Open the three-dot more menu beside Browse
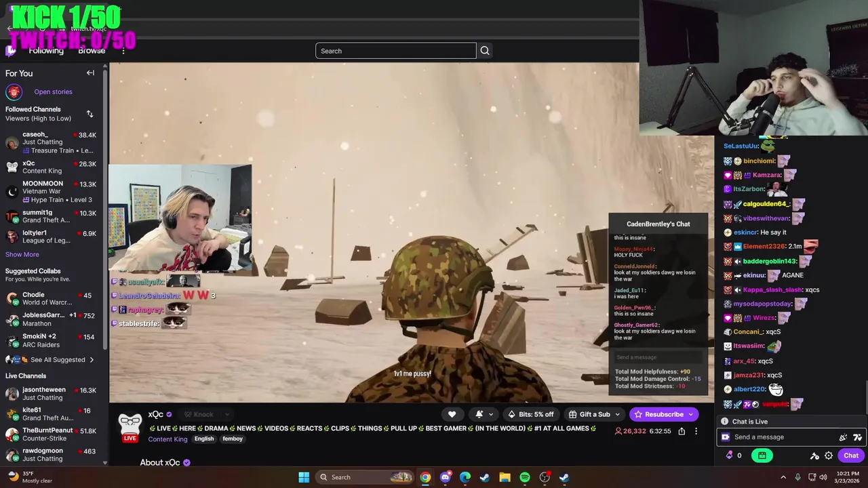The width and height of the screenshot is (868, 488). click(123, 51)
